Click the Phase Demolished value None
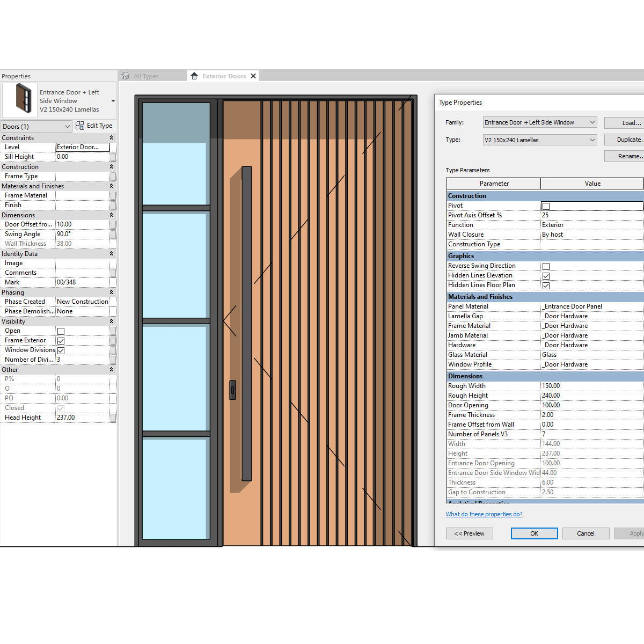This screenshot has width=644, height=644. point(83,311)
